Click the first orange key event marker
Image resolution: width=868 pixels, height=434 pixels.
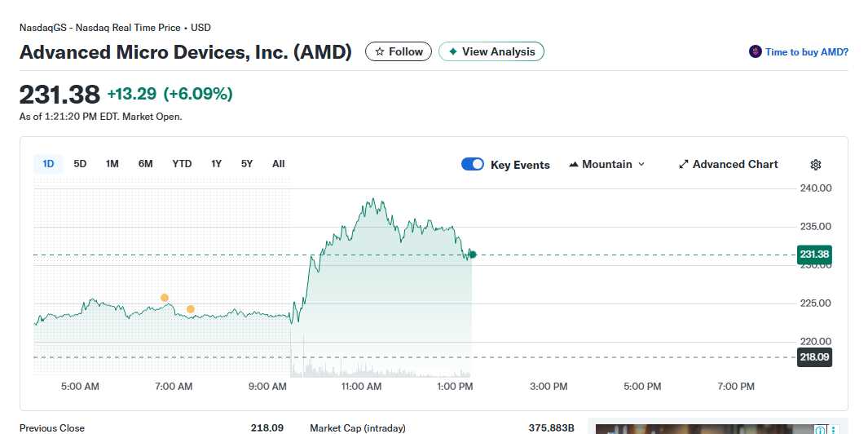[165, 298]
